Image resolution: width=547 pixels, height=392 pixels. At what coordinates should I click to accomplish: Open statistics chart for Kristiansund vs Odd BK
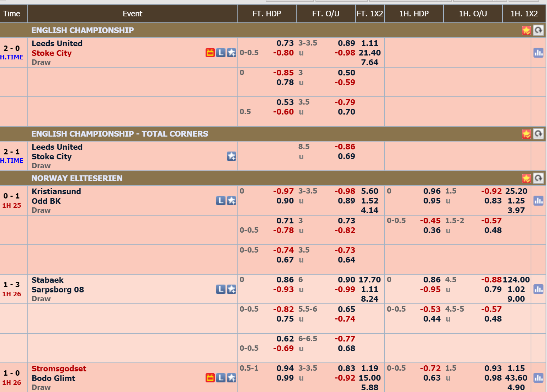click(x=538, y=201)
